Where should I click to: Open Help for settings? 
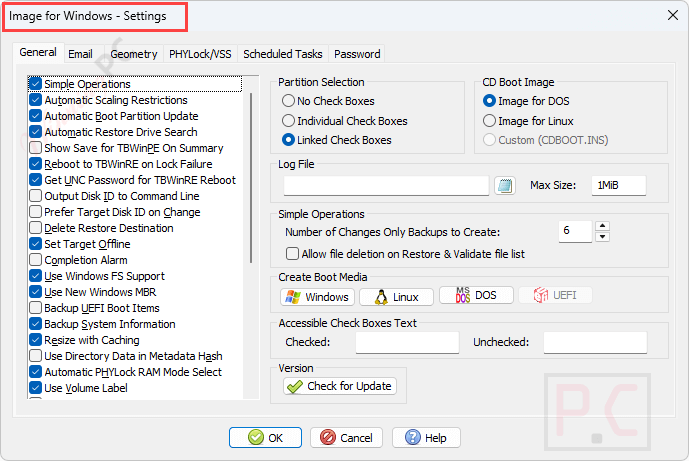click(x=426, y=438)
